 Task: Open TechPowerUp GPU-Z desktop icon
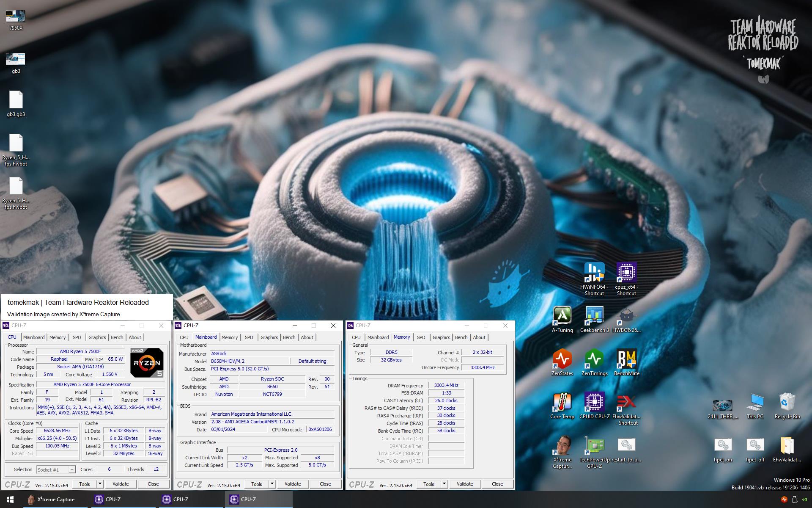594,452
